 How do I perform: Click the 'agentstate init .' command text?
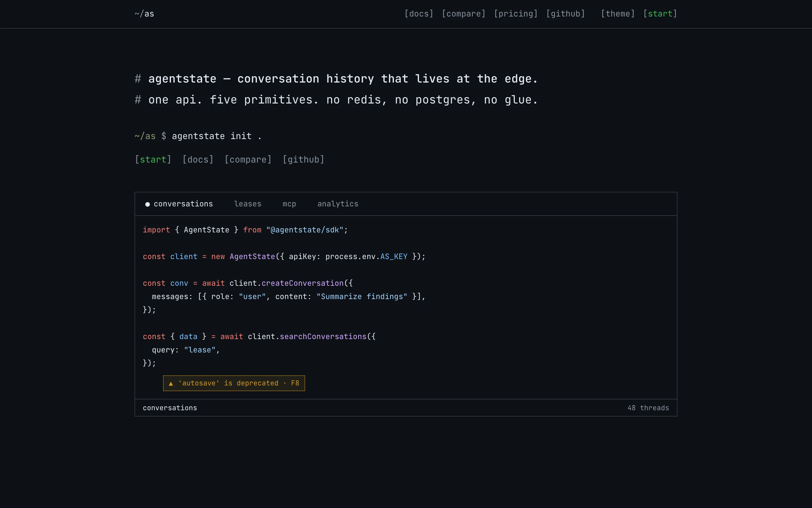click(216, 136)
